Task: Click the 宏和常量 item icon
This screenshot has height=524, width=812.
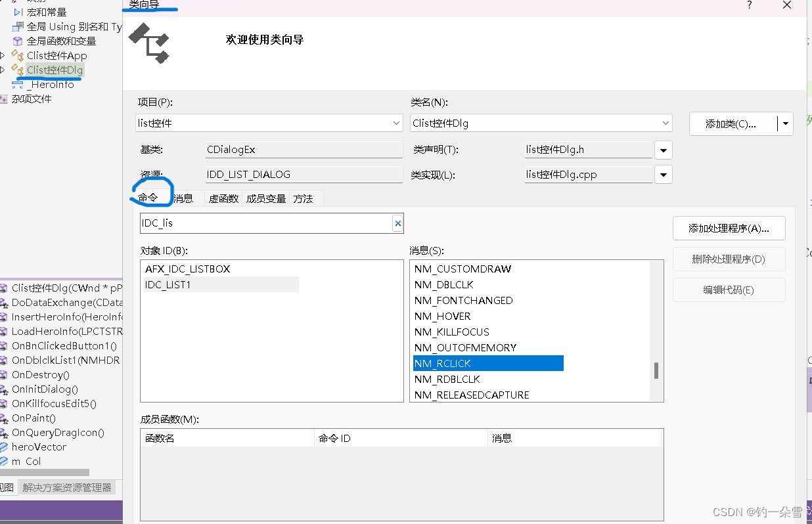Action: coord(17,12)
